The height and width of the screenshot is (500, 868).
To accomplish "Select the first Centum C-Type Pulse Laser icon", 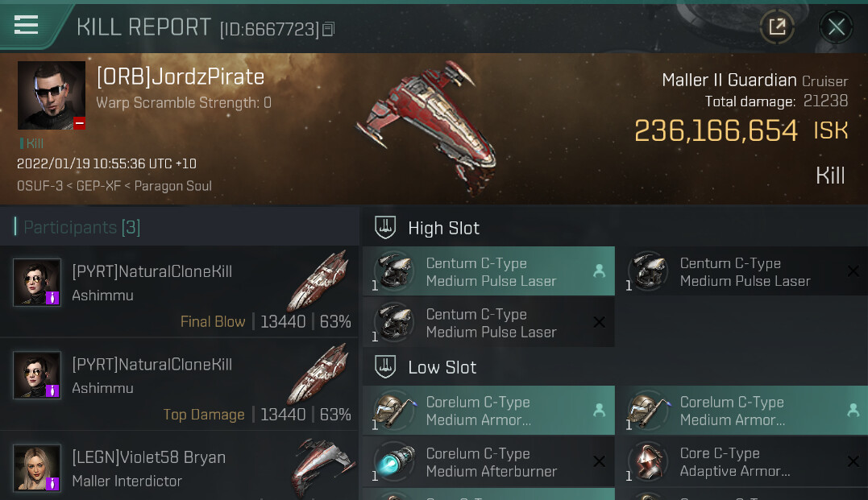I will [x=393, y=271].
